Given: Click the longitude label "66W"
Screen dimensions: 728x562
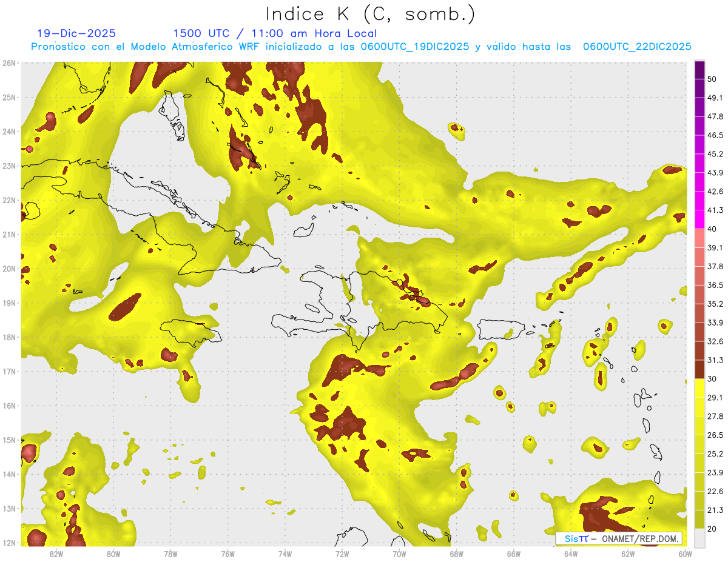Looking at the screenshot, I should point(513,554).
